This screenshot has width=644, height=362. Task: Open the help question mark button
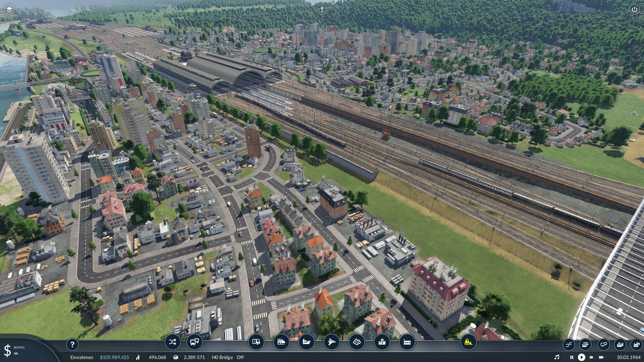point(72,344)
